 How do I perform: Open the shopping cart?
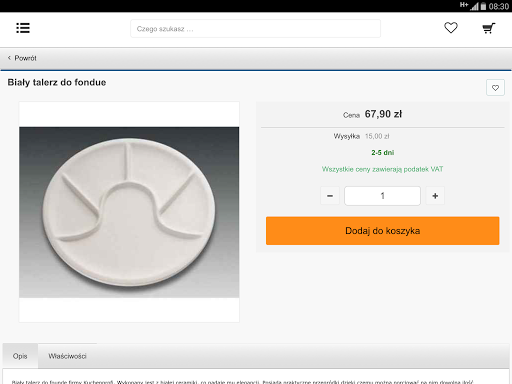pyautogui.click(x=489, y=28)
